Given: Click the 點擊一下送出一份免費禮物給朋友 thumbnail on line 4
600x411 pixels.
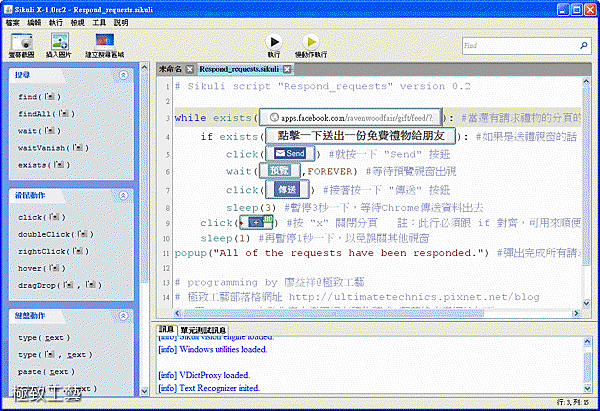Looking at the screenshot, I should click(x=360, y=136).
